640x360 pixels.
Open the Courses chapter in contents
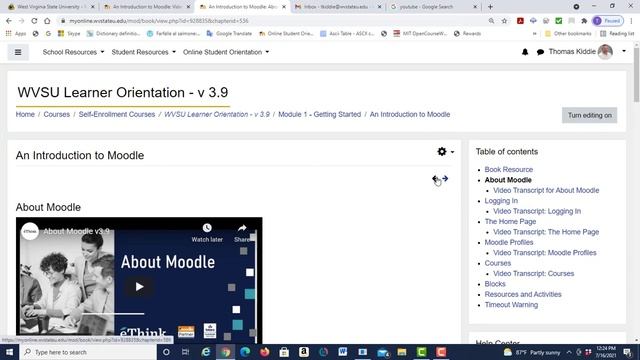498,263
